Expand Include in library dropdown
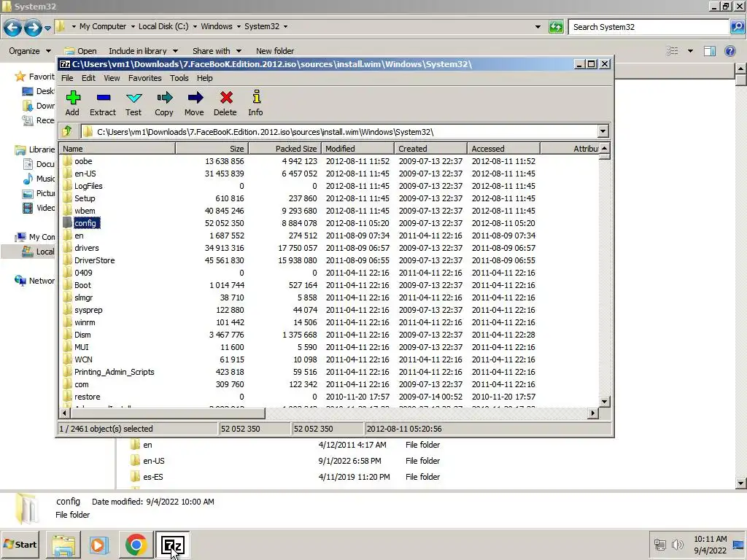Viewport: 747px width, 560px height. [x=143, y=51]
